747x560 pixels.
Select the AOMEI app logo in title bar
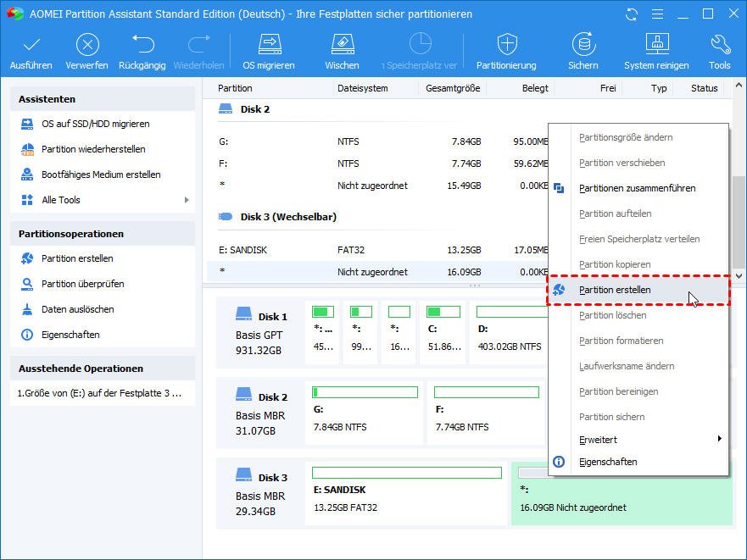tap(14, 14)
